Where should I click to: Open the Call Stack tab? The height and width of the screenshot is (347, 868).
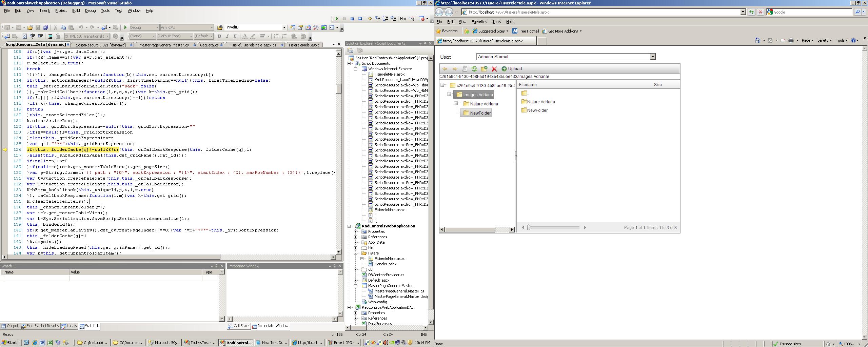[239, 326]
